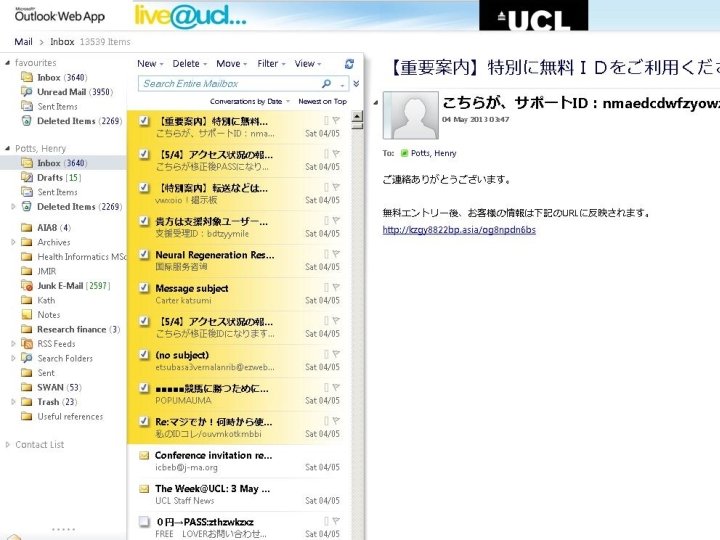Expand the Archives folder tree
Screen dimensions: 720x540
13,242
